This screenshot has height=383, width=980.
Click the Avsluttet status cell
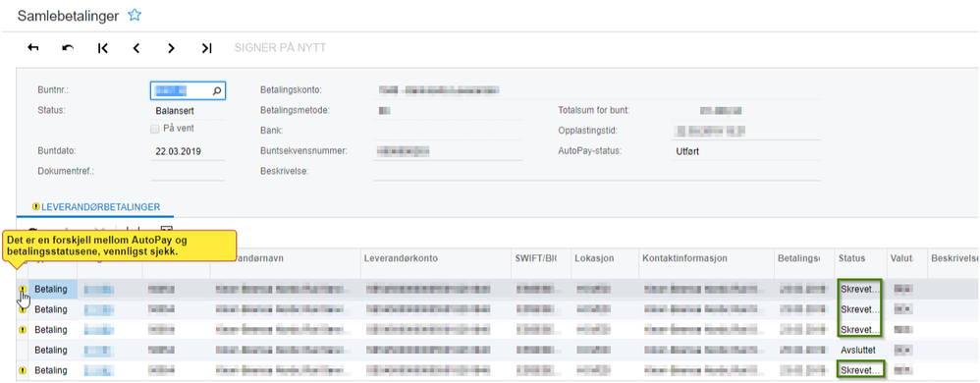click(x=860, y=350)
